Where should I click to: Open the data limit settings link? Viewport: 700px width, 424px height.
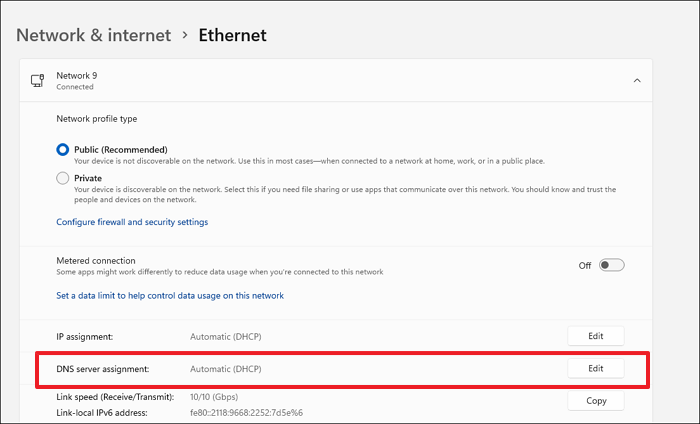click(170, 295)
